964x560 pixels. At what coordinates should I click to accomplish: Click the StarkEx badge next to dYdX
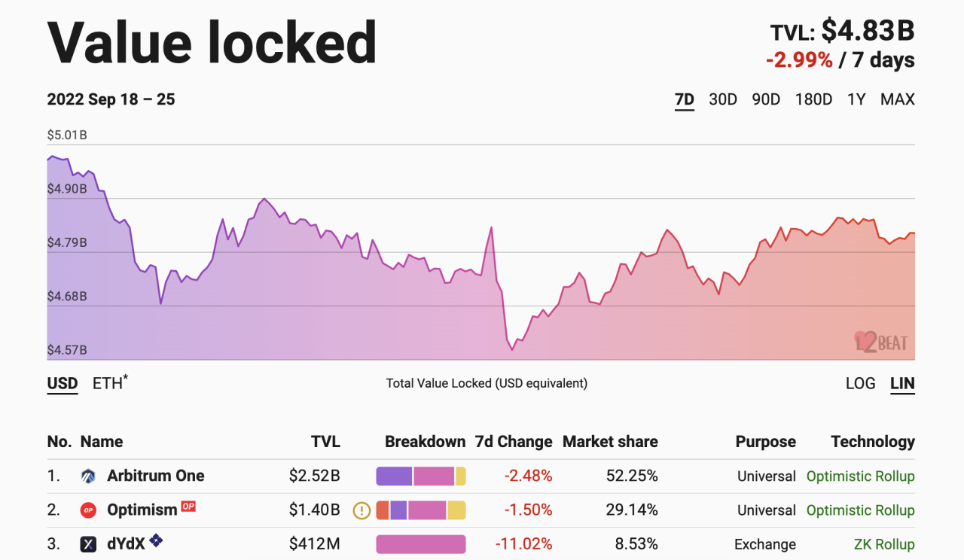(157, 540)
